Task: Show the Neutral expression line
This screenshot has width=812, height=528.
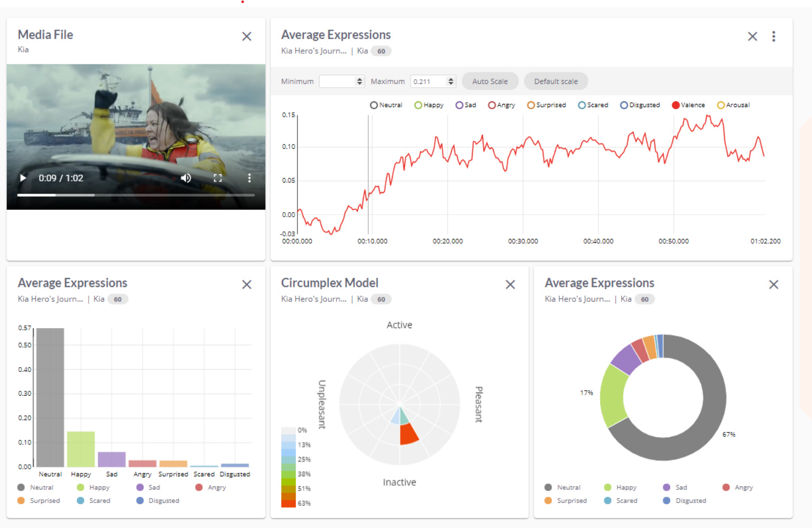Action: pyautogui.click(x=386, y=105)
